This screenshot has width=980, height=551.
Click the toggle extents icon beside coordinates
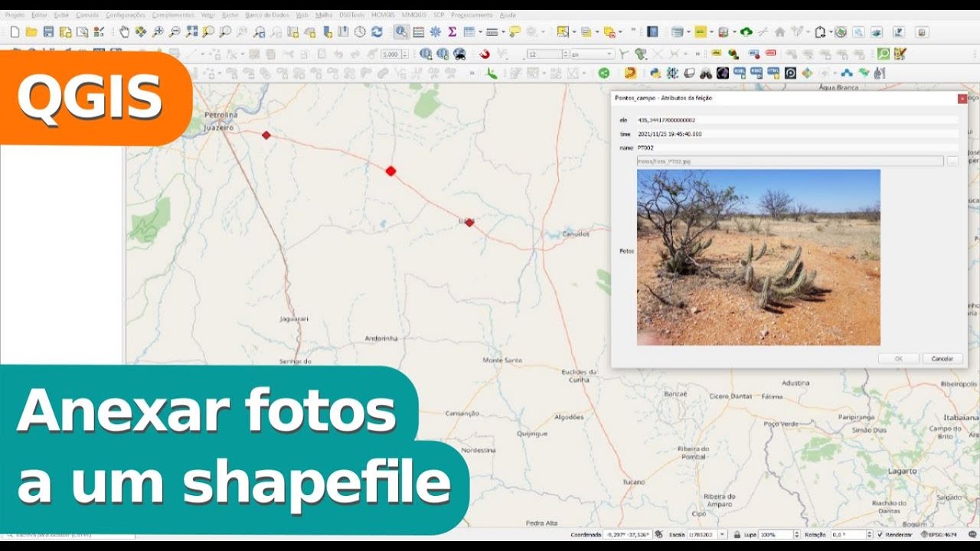[659, 534]
